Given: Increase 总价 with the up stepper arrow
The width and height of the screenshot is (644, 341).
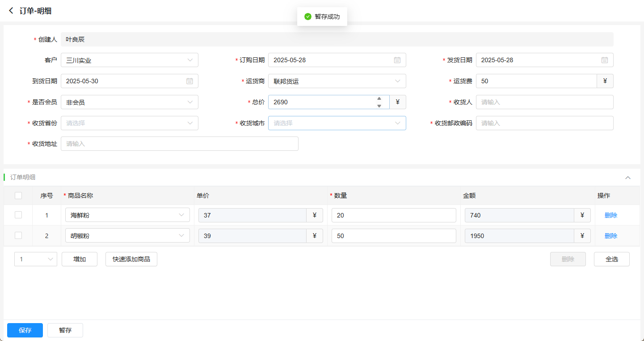Looking at the screenshot, I should coord(379,99).
